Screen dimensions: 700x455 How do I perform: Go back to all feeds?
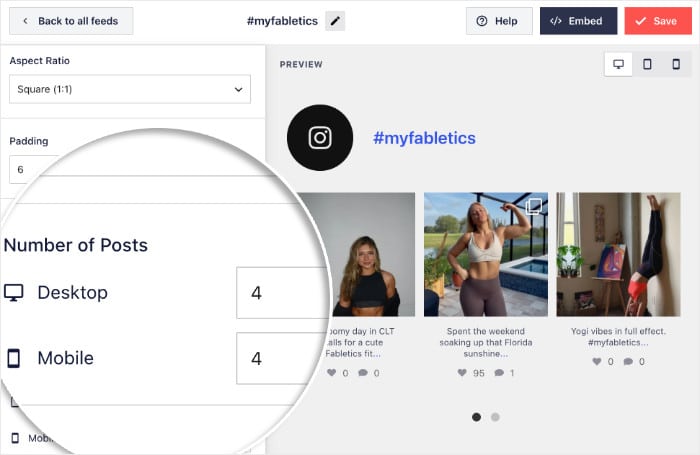(71, 21)
